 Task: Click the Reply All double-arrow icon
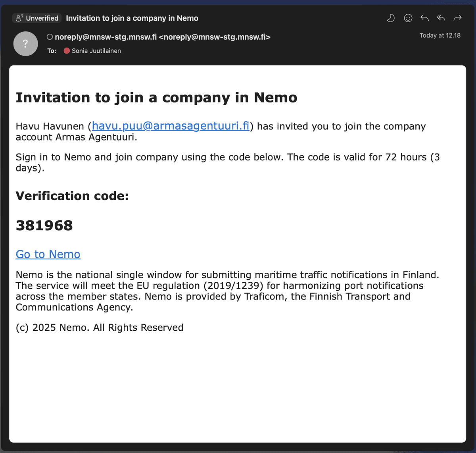(x=441, y=18)
